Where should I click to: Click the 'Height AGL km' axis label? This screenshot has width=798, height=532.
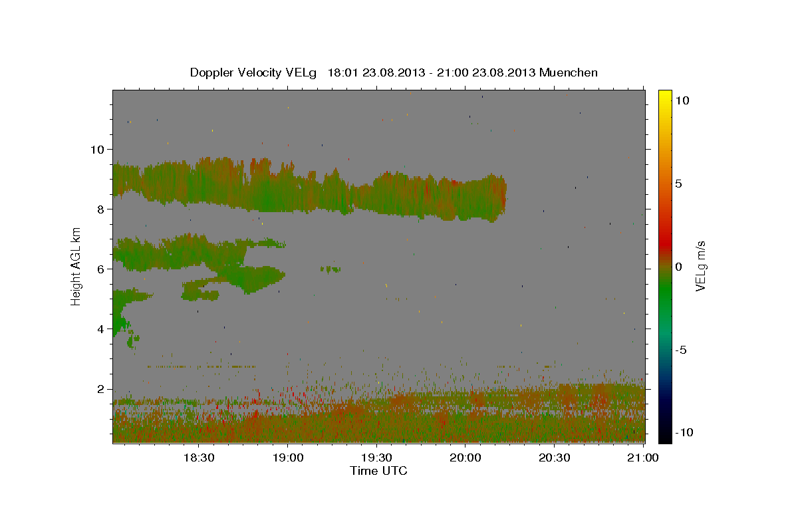(x=76, y=266)
